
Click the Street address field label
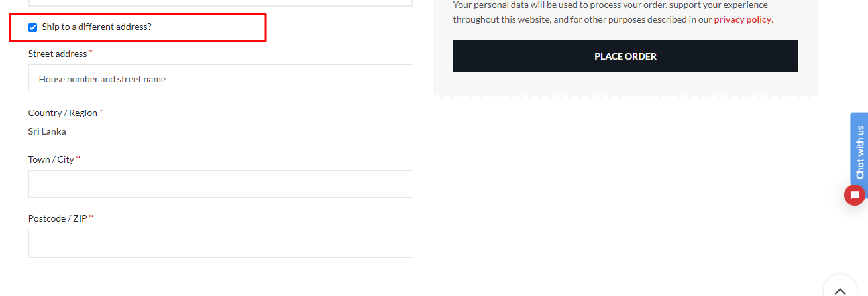pos(58,54)
